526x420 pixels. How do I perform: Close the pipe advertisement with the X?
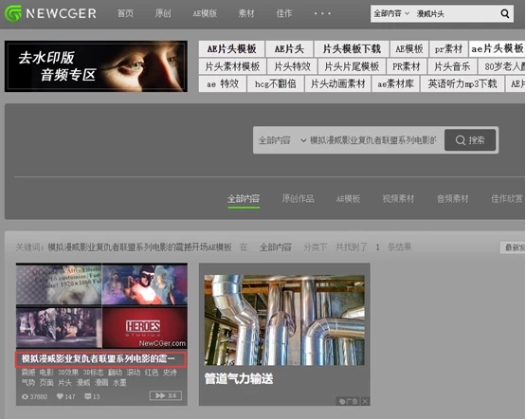coord(365,401)
